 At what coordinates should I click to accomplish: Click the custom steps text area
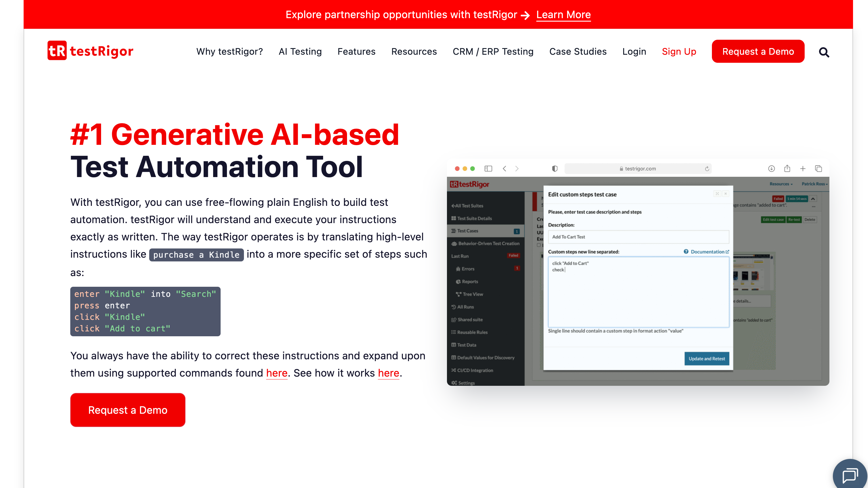point(638,292)
